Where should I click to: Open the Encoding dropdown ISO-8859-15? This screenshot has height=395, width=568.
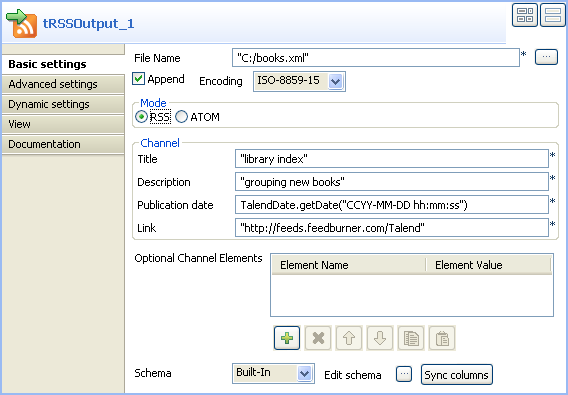click(299, 81)
